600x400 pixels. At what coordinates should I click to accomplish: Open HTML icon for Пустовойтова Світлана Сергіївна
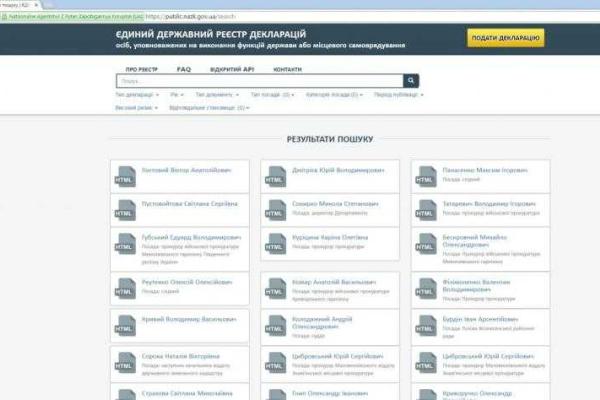coord(125,210)
